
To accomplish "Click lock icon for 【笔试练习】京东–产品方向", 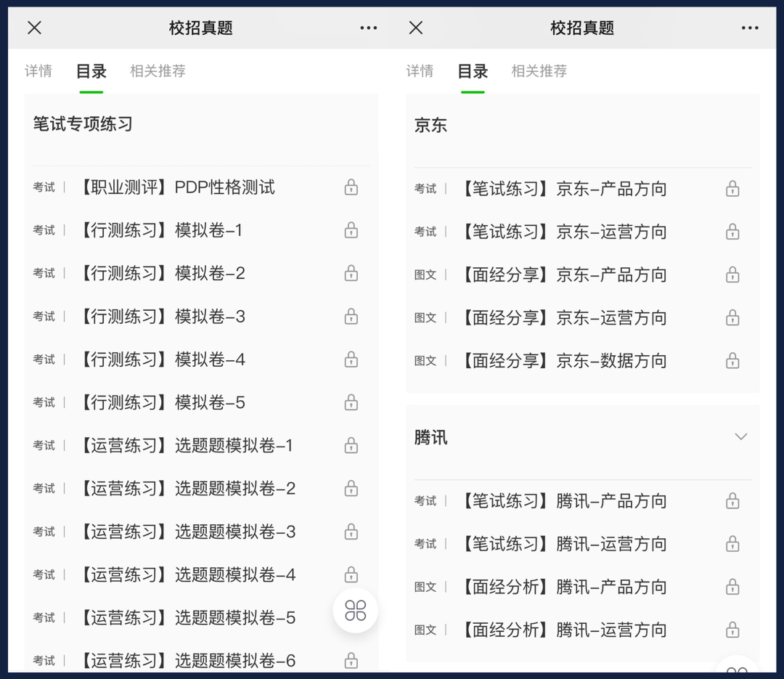I will (732, 189).
